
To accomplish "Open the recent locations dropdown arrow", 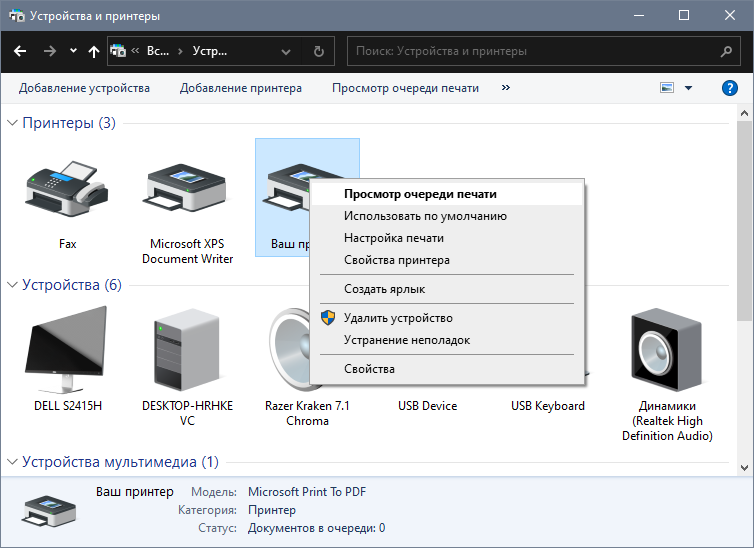I will click(73, 50).
